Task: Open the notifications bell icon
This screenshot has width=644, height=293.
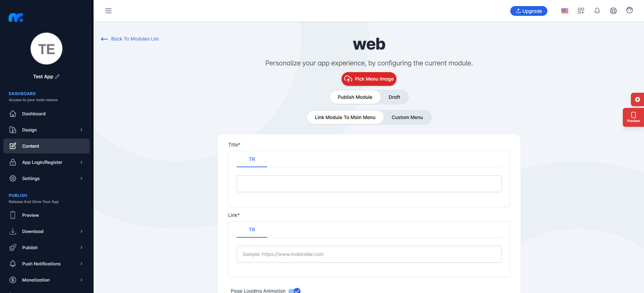Action: [x=597, y=11]
